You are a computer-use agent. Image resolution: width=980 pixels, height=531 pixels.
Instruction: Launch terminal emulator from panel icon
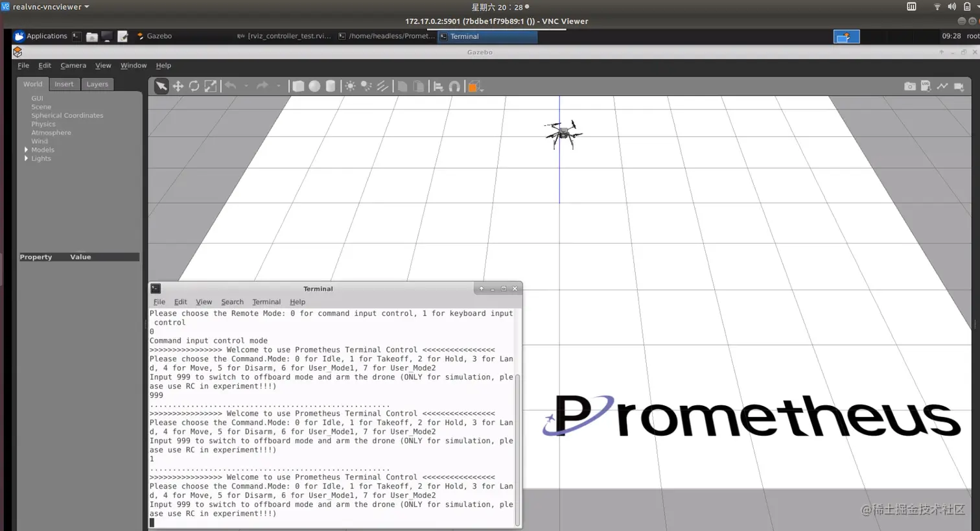coord(76,36)
